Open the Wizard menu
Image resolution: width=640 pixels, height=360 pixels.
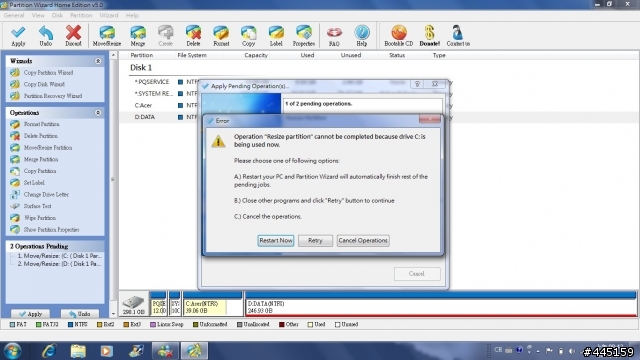pyautogui.click(x=109, y=16)
